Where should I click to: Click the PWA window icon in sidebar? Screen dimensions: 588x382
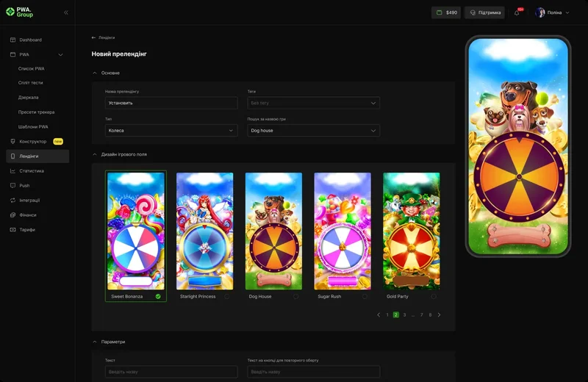pyautogui.click(x=12, y=54)
